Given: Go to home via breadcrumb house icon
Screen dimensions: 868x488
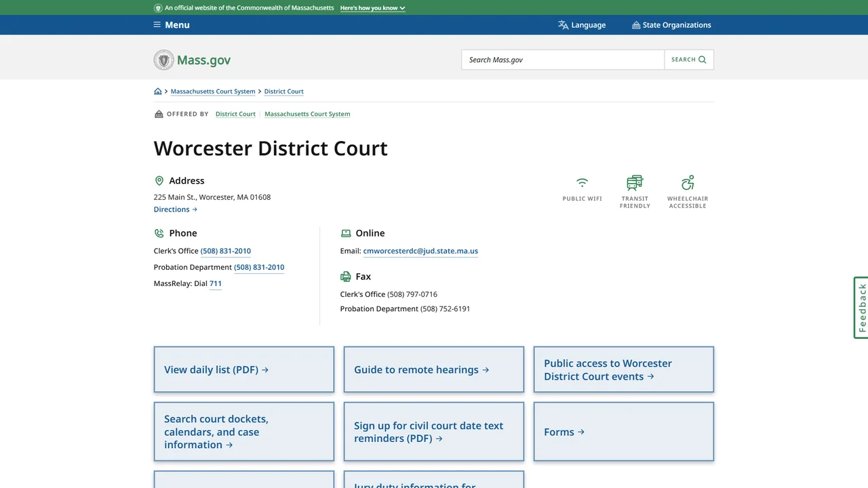Looking at the screenshot, I should [x=158, y=91].
